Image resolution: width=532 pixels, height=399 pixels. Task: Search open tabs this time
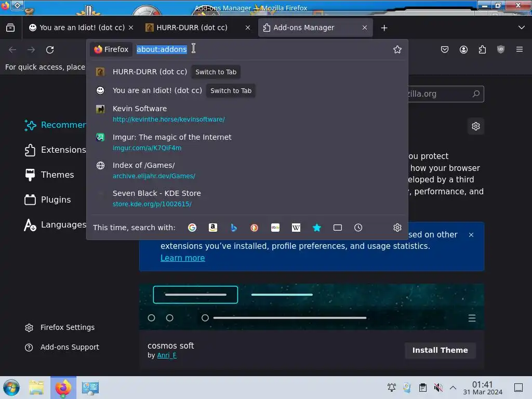click(337, 228)
